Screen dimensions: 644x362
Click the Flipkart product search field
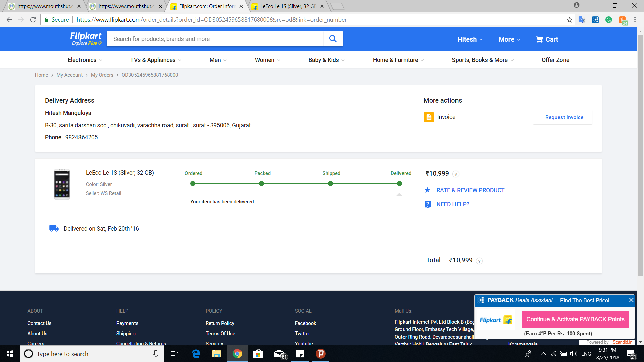pyautogui.click(x=215, y=39)
